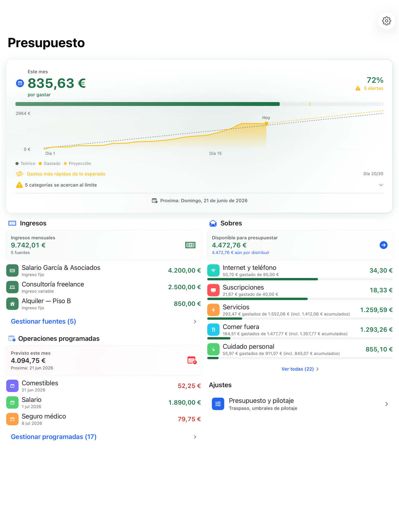The image size is (399, 532).
Task: Open Ver todas (22) envelopes link
Action: [x=297, y=369]
